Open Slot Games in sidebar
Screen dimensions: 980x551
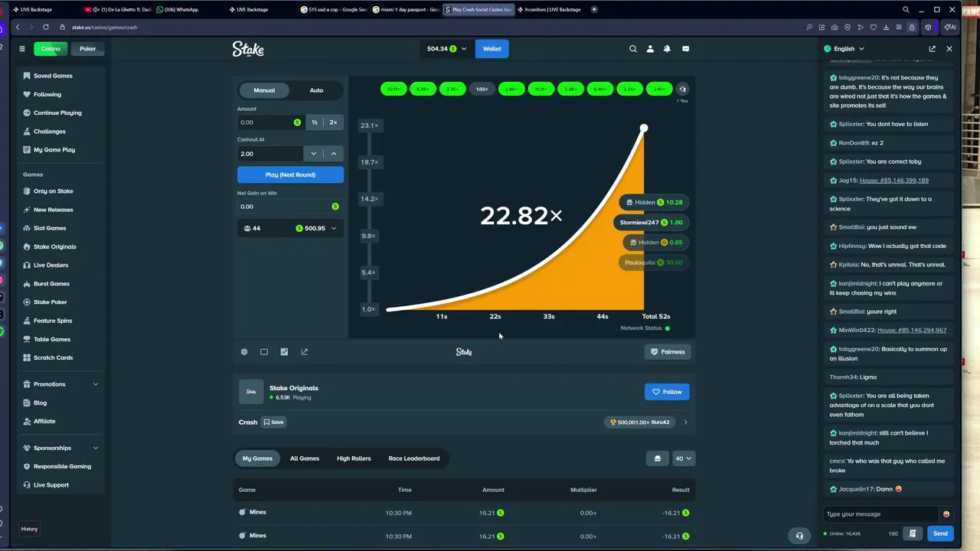(x=50, y=228)
